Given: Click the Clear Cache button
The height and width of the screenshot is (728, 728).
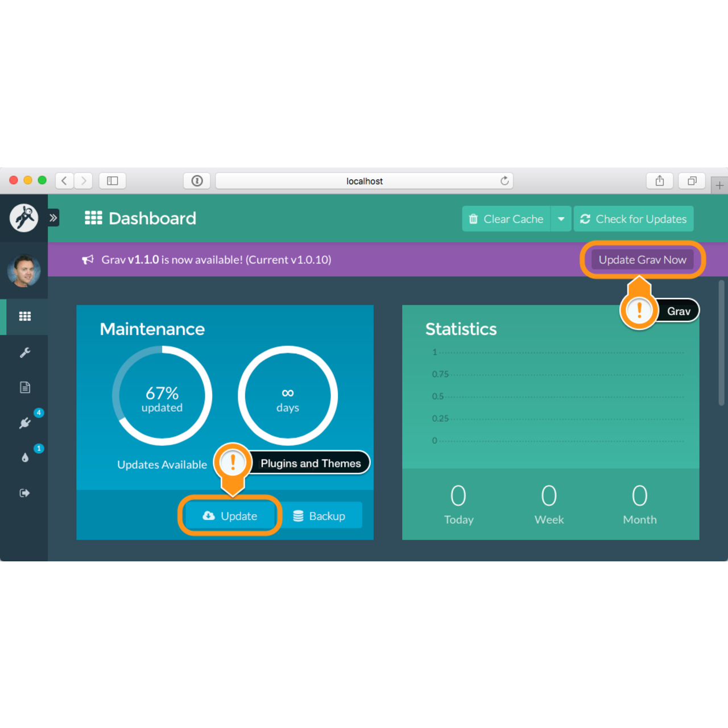Looking at the screenshot, I should pos(506,219).
